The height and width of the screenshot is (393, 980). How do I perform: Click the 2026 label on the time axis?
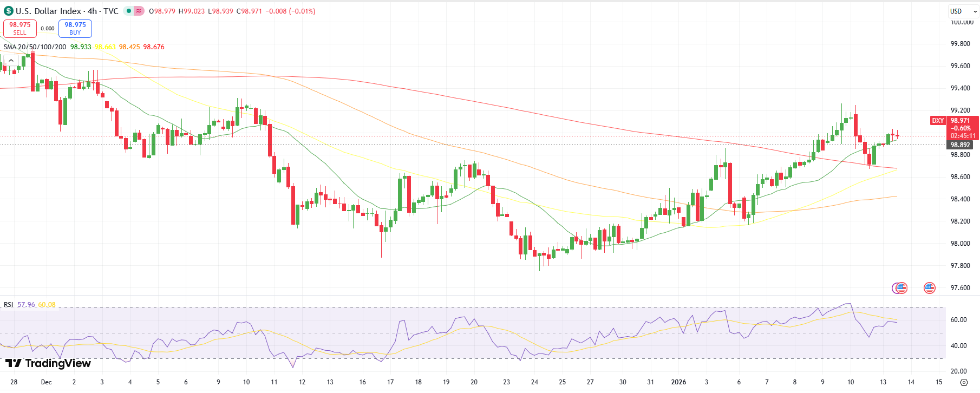point(678,382)
